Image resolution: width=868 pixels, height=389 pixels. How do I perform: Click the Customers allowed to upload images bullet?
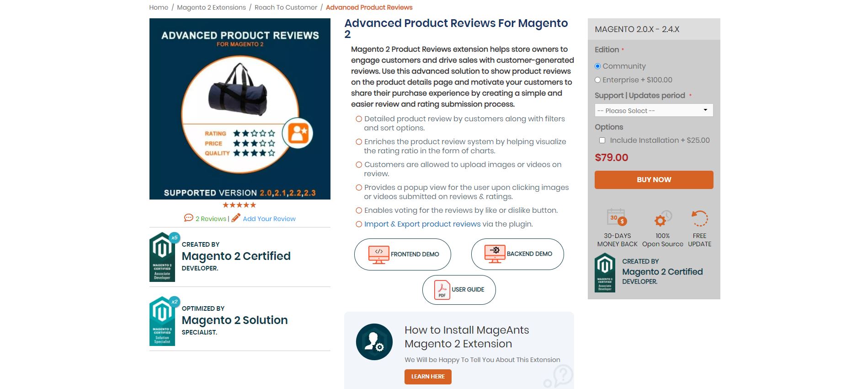[x=463, y=169]
